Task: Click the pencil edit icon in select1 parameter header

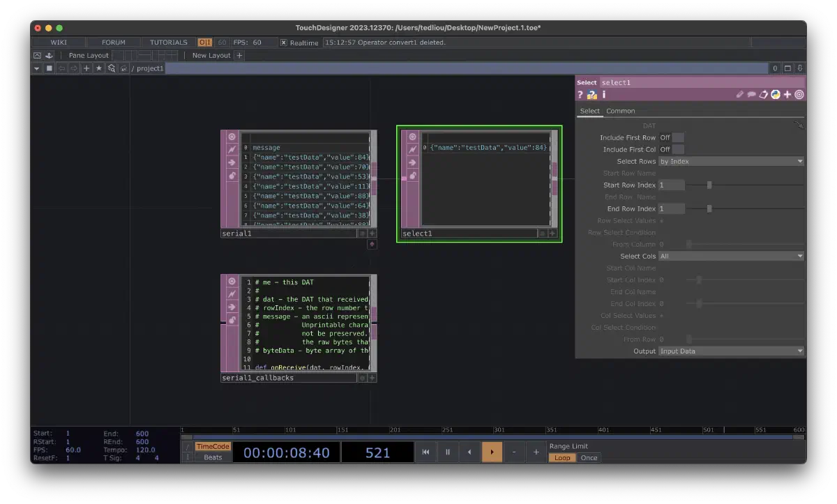Action: pyautogui.click(x=739, y=94)
